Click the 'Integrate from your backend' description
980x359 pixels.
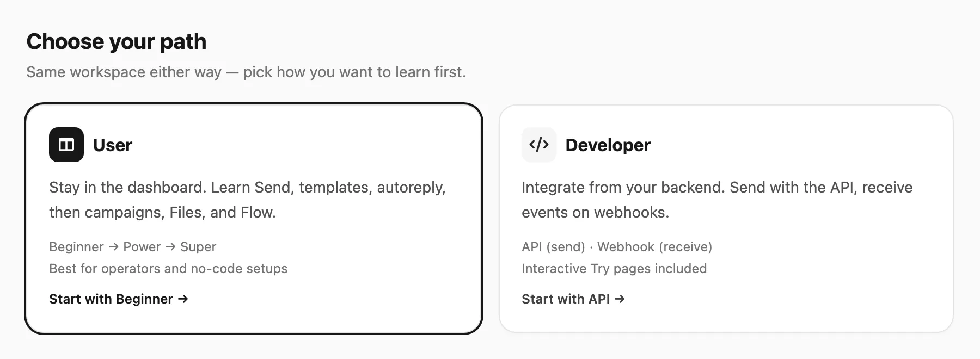pos(717,200)
